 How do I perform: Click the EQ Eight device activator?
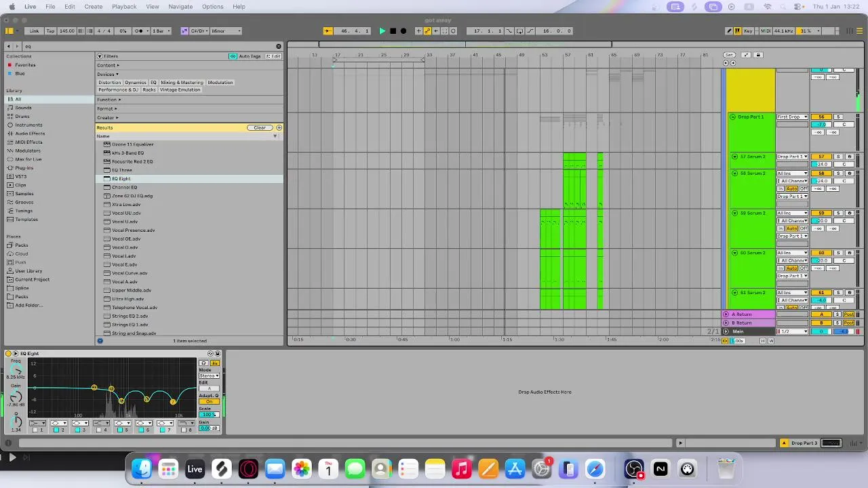(x=8, y=353)
